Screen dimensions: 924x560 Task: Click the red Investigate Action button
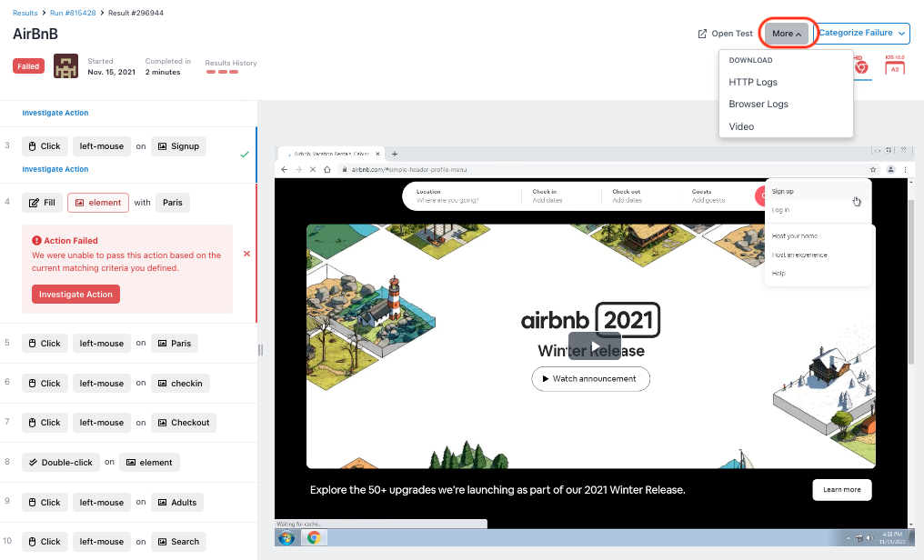(x=75, y=294)
